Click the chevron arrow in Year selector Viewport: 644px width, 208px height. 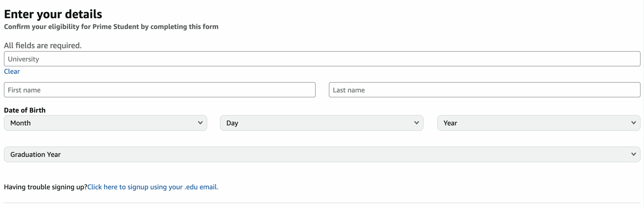633,123
